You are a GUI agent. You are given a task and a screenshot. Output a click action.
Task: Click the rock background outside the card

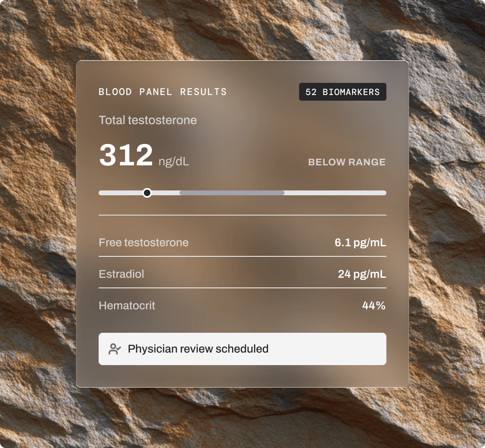(x=36, y=222)
